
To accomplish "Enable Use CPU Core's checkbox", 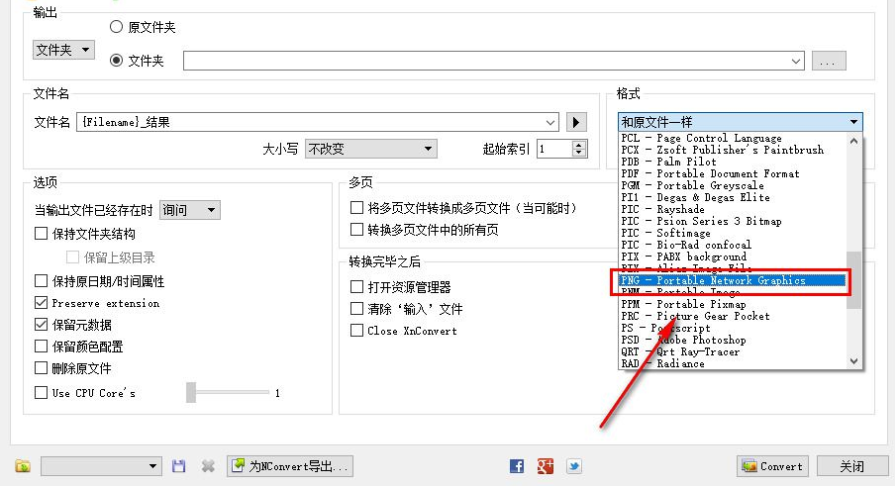I will click(x=41, y=392).
